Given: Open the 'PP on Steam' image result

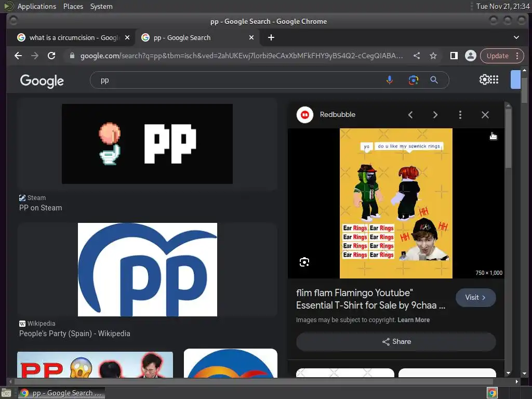Looking at the screenshot, I should (147, 144).
